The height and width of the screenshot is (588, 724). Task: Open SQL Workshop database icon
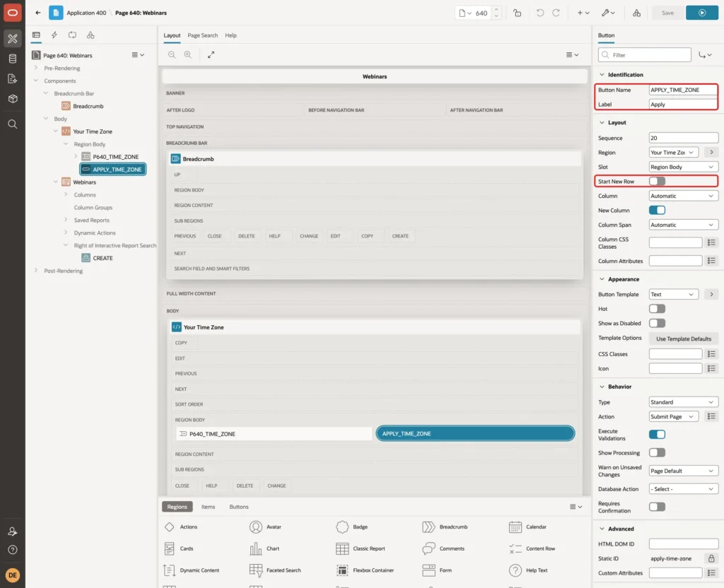click(x=13, y=59)
